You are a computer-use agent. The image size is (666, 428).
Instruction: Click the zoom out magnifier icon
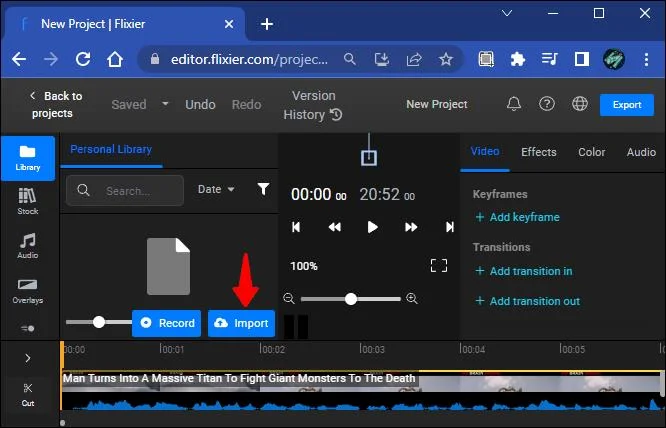[x=289, y=298]
